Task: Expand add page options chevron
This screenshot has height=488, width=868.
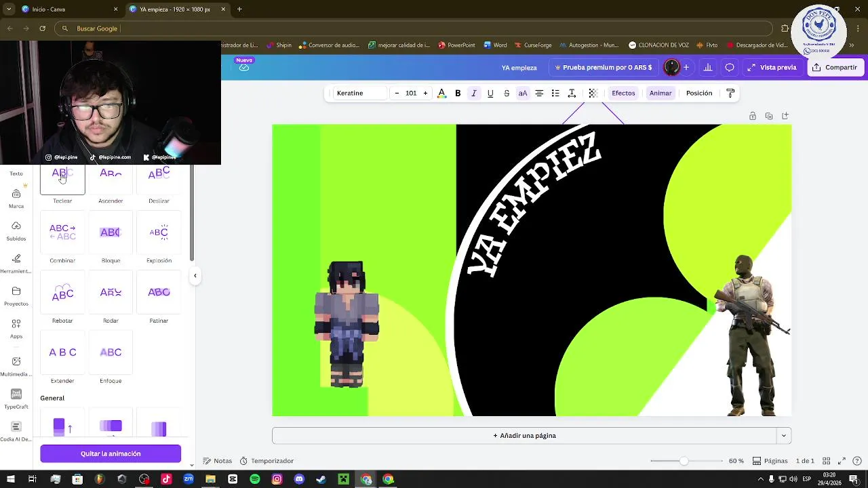Action: coord(784,436)
